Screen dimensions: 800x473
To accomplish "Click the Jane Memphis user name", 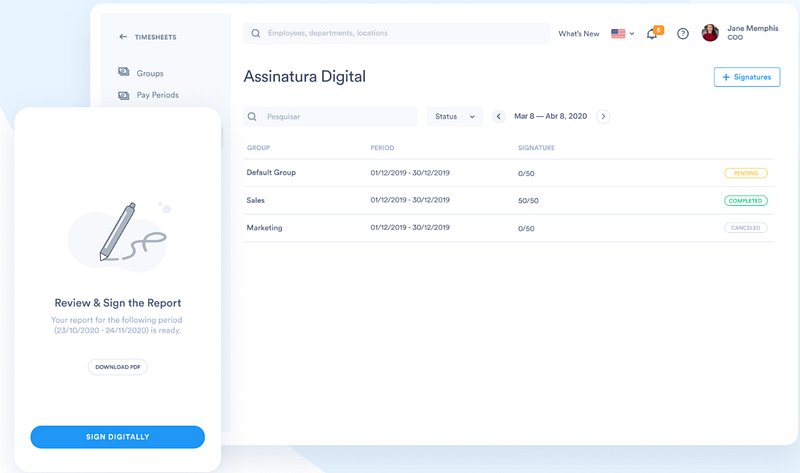I will [753, 29].
